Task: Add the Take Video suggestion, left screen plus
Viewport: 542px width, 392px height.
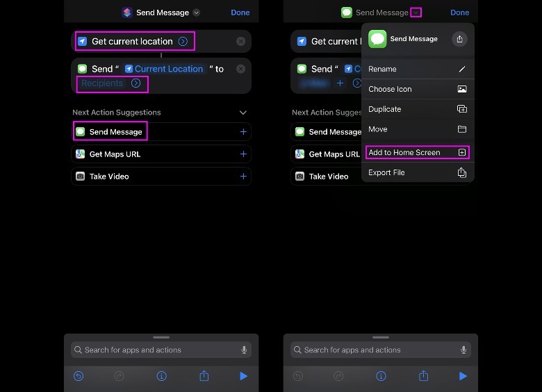Action: [243, 177]
